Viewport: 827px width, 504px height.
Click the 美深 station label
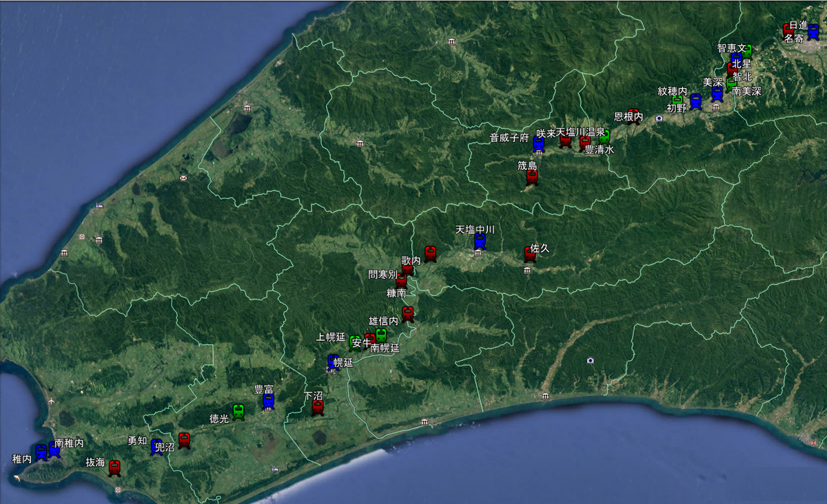pos(712,82)
